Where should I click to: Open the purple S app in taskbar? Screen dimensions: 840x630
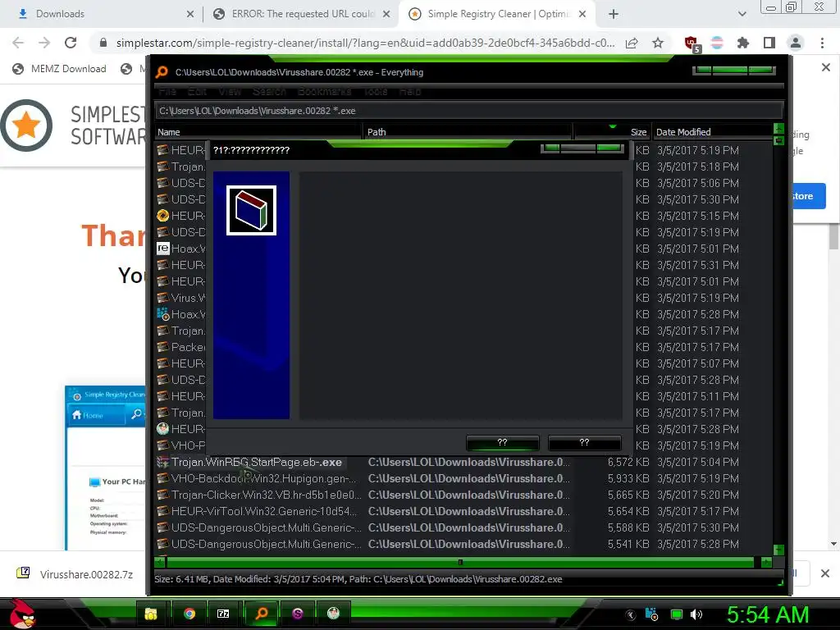298,614
